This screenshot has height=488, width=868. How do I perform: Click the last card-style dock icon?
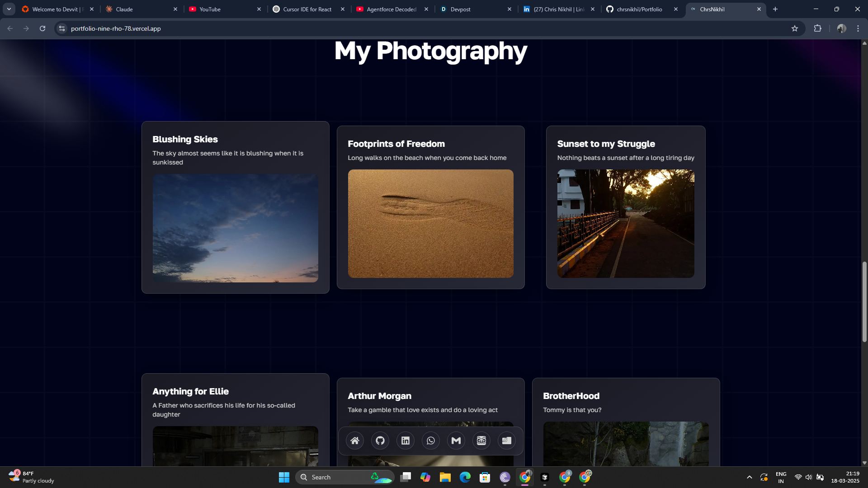click(507, 441)
